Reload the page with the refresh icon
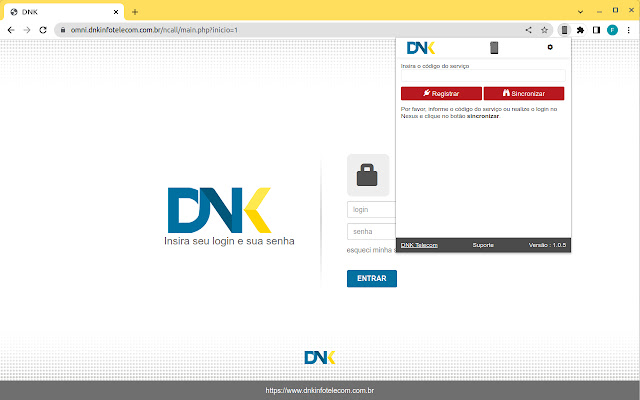Image resolution: width=640 pixels, height=400 pixels. coord(43,30)
